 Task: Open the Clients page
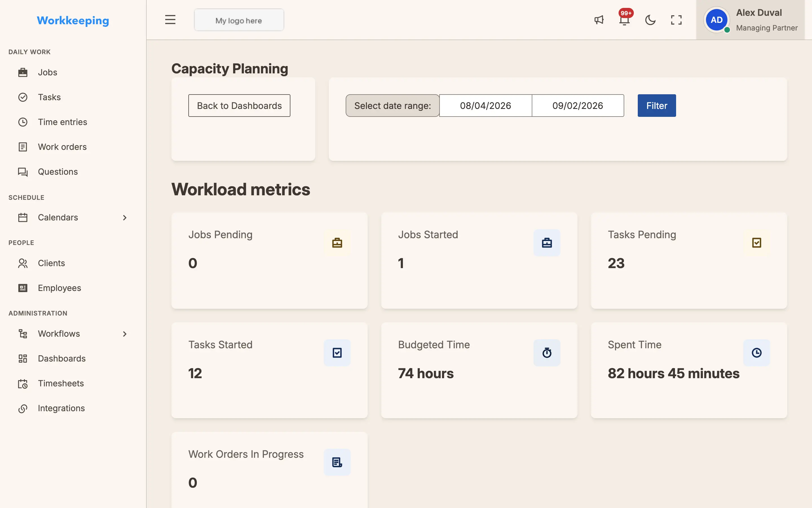click(73, 263)
